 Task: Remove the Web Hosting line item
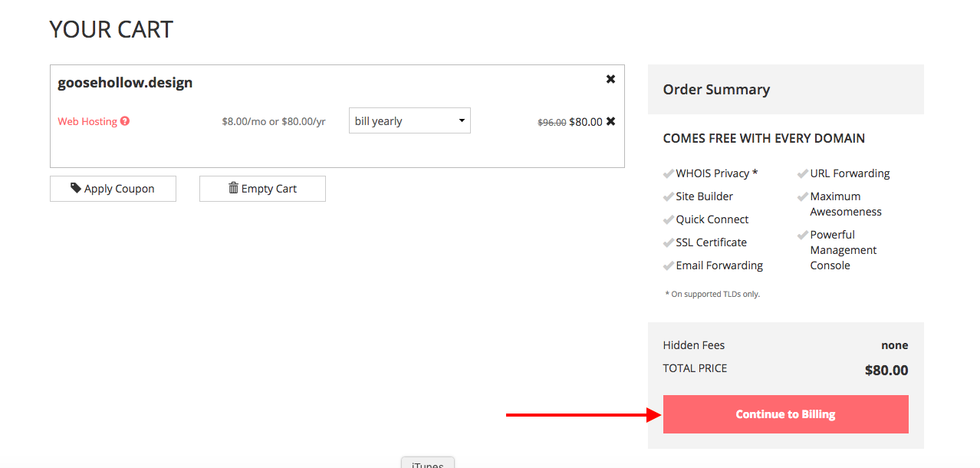click(x=610, y=121)
